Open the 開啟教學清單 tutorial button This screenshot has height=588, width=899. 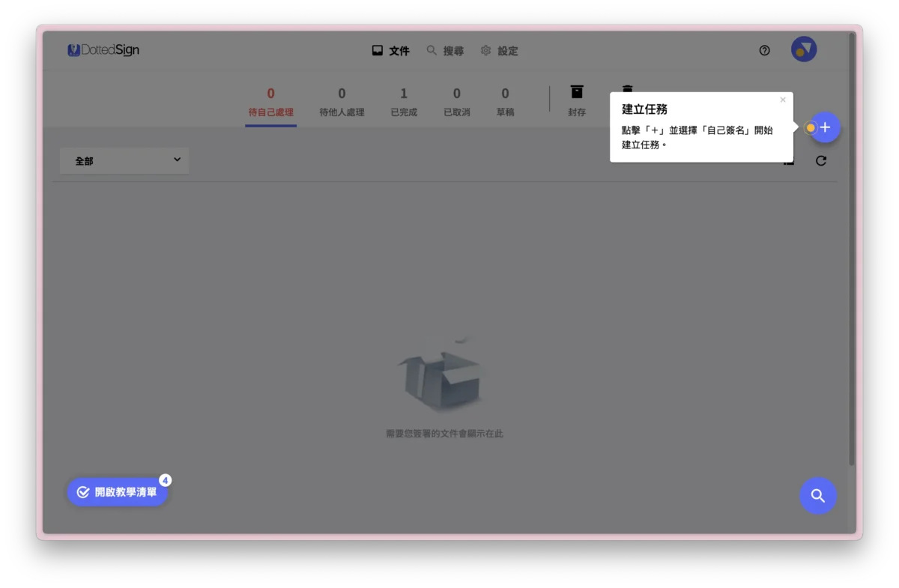click(116, 493)
